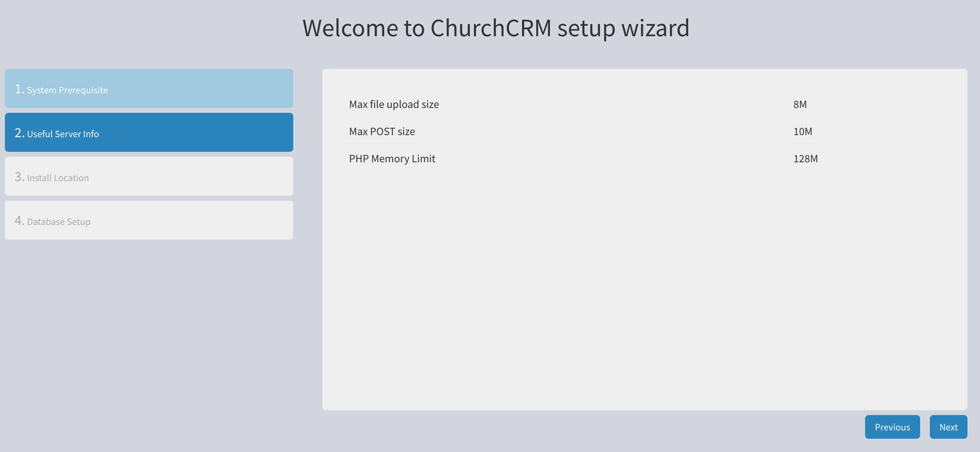The height and width of the screenshot is (452, 980).
Task: Click the 8M upload size value
Action: tap(800, 104)
